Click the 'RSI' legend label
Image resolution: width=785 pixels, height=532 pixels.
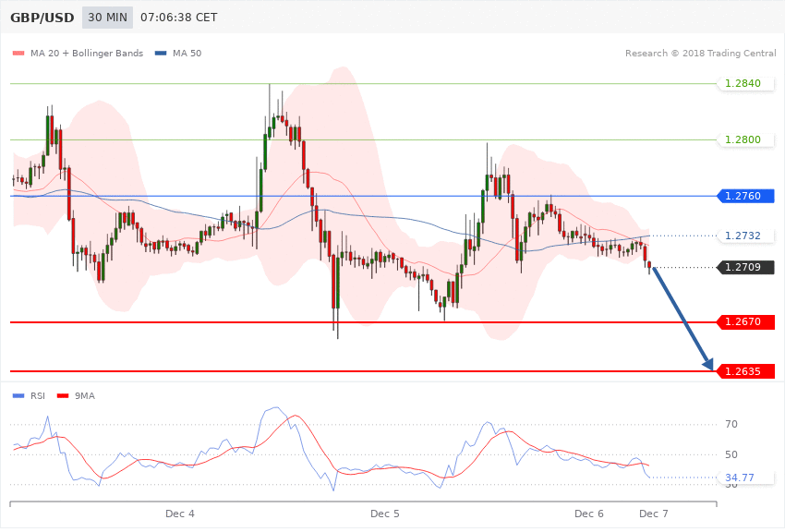tap(38, 396)
